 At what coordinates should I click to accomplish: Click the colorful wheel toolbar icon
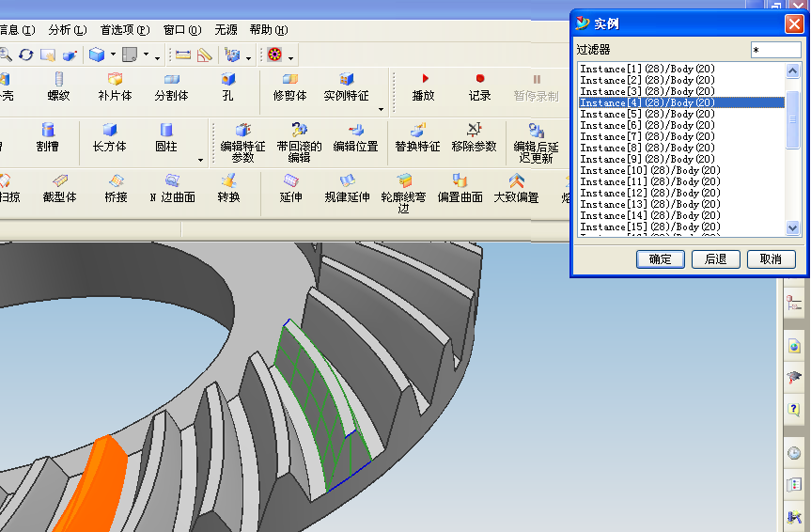point(274,55)
